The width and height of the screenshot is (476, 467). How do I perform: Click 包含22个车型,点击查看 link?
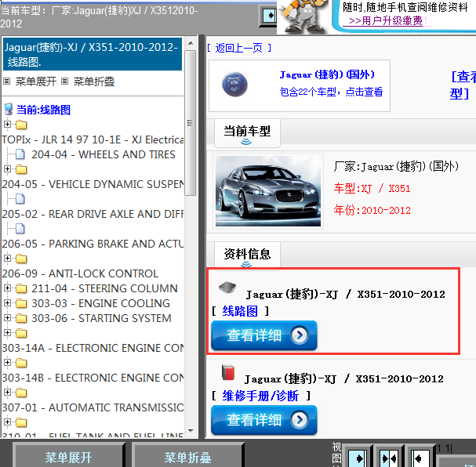pyautogui.click(x=331, y=92)
